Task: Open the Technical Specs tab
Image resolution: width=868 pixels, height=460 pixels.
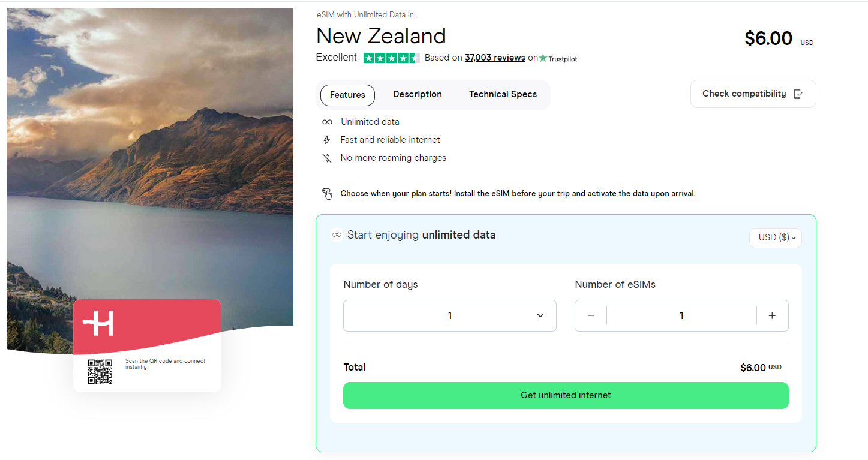Action: [503, 94]
